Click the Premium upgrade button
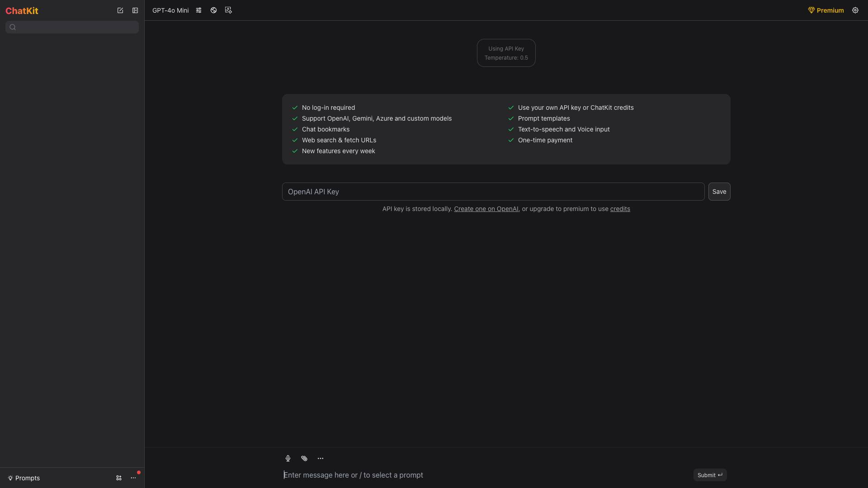 826,10
